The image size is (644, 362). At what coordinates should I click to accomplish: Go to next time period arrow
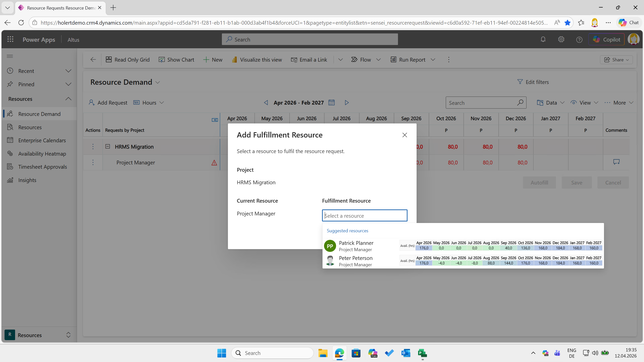coord(347,103)
